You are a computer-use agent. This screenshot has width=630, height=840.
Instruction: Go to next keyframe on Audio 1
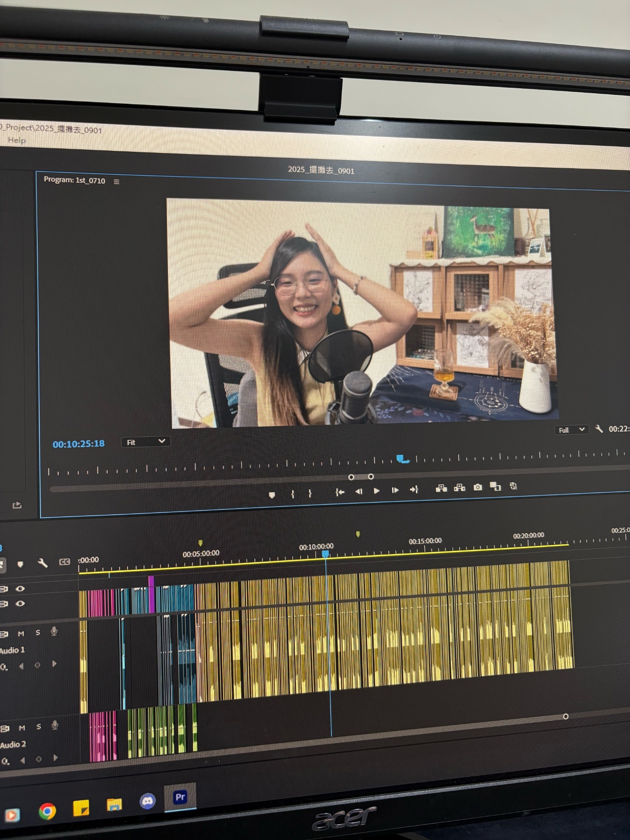pos(54,664)
